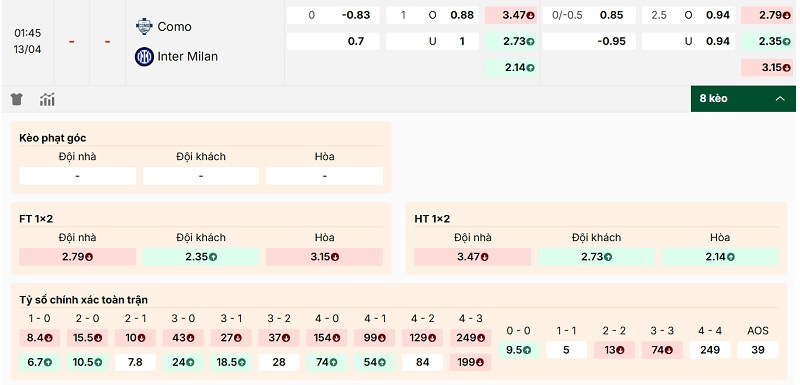This screenshot has height=385, width=800.
Task: Select FT 1×2 away odds 2.35
Action: click(201, 256)
